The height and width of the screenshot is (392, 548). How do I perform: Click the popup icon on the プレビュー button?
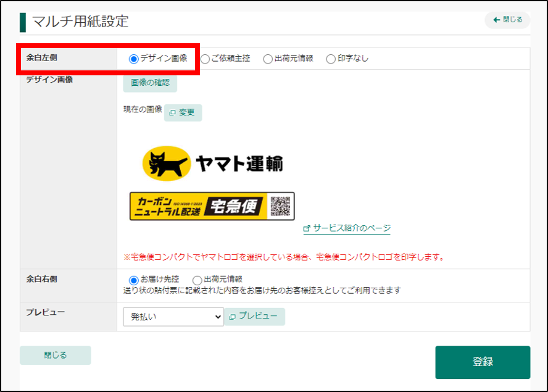233,317
